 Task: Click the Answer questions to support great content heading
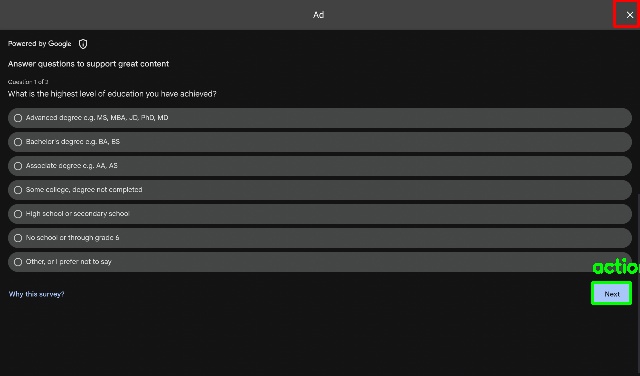(x=88, y=64)
